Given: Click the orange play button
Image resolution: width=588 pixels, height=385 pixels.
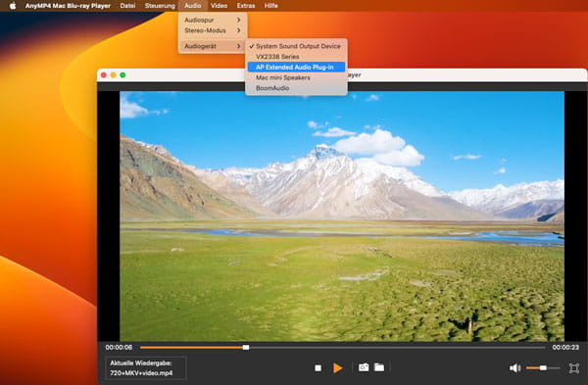Looking at the screenshot, I should [337, 368].
